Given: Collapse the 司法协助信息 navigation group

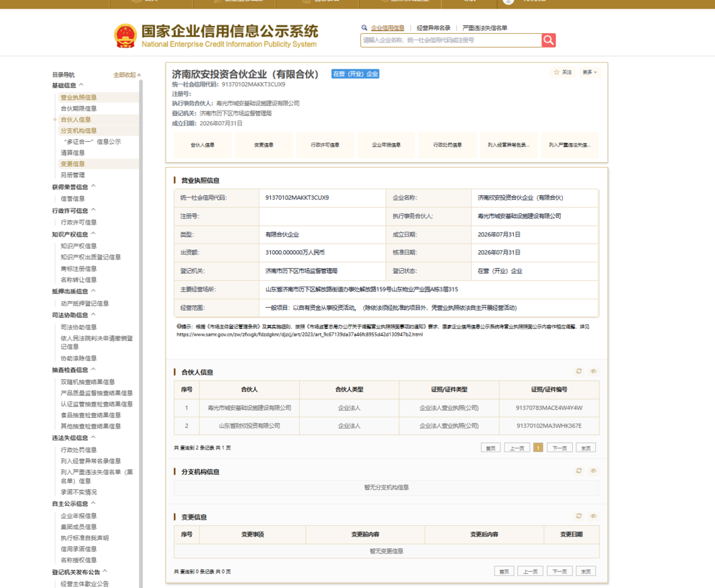Looking at the screenshot, I should point(93,315).
